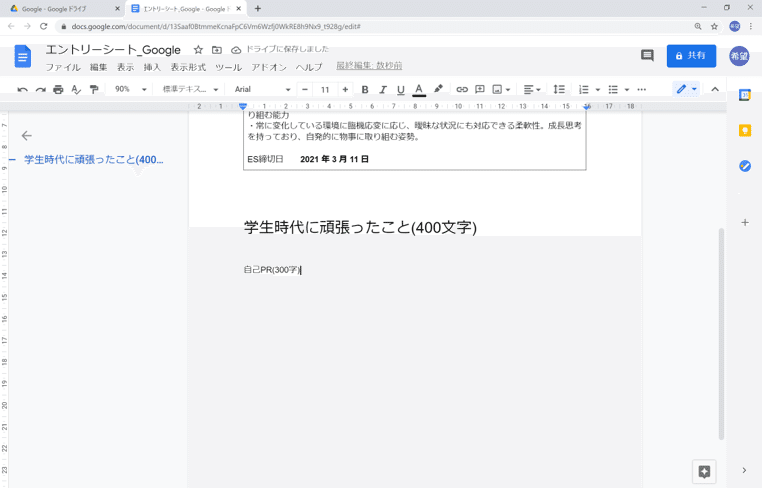Screen dimensions: 762x488
Task: Open the 表示形式 menu
Action: 188,67
